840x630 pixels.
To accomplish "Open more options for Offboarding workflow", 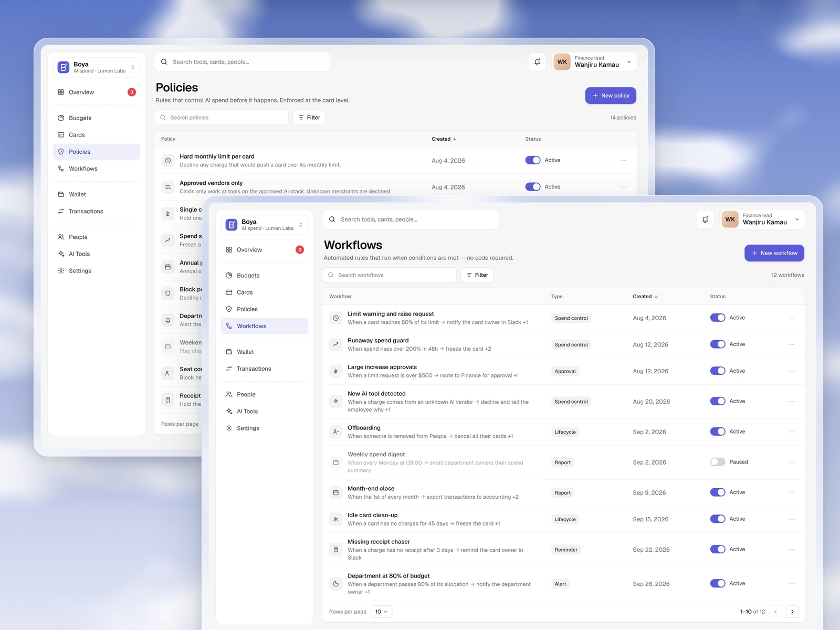I will [792, 432].
